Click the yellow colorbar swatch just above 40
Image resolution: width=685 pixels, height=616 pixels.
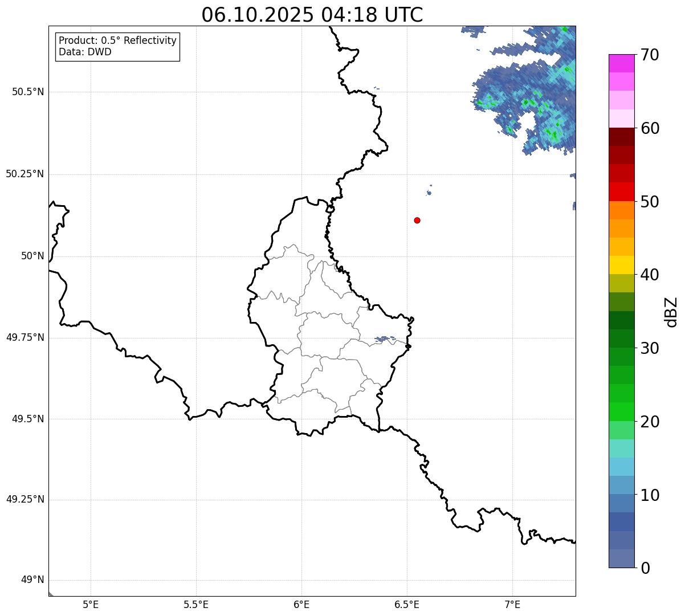[622, 265]
